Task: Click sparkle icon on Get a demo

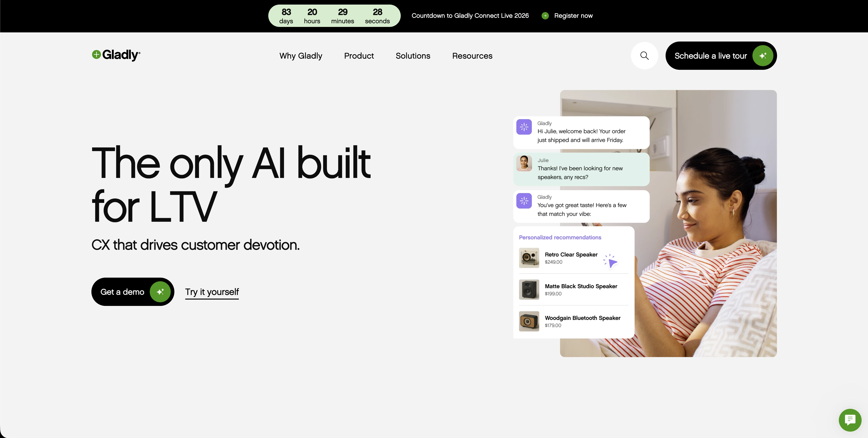Action: pyautogui.click(x=160, y=292)
